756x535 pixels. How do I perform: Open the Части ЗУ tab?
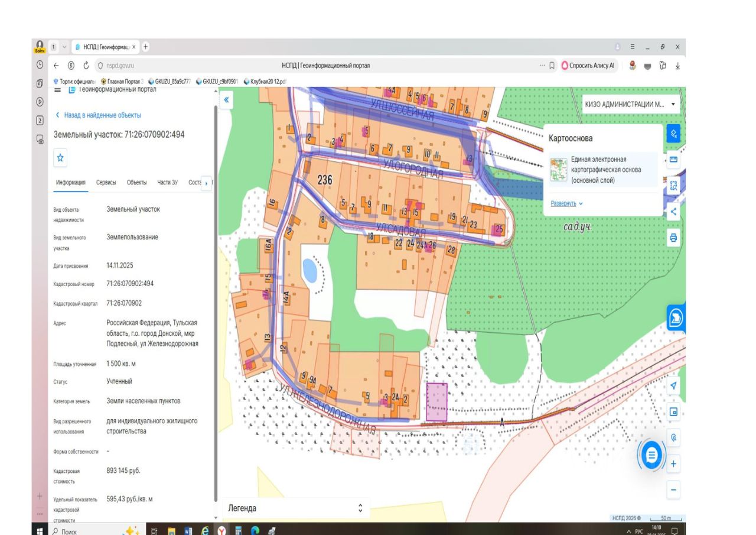(x=167, y=183)
